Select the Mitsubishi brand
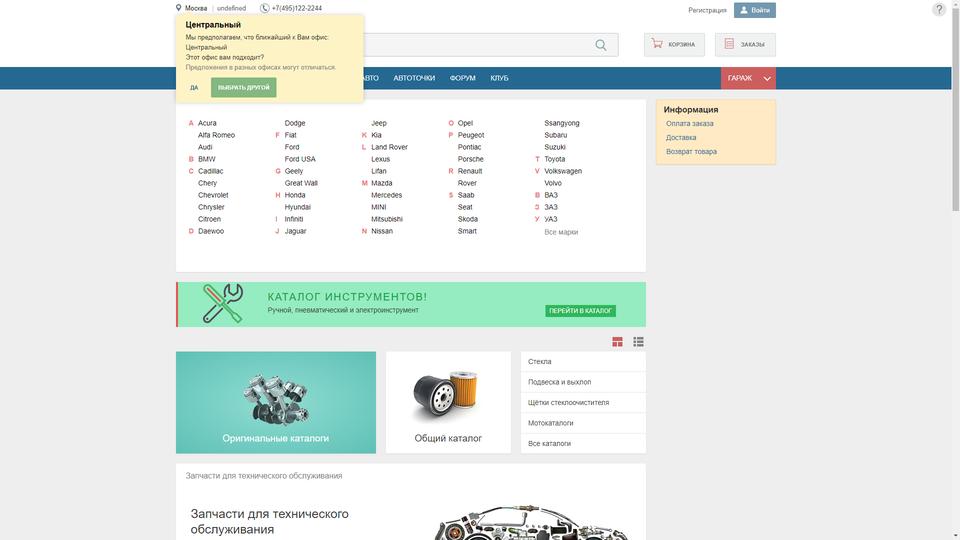 point(386,219)
